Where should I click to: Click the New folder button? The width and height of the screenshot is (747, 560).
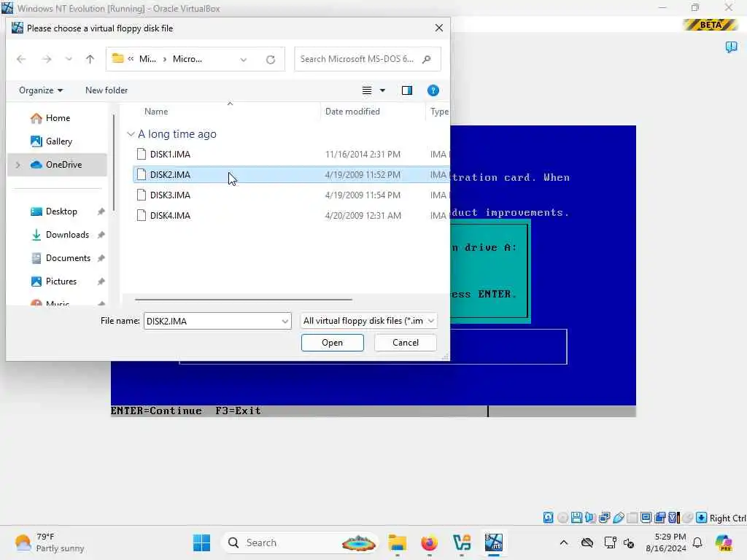point(107,90)
